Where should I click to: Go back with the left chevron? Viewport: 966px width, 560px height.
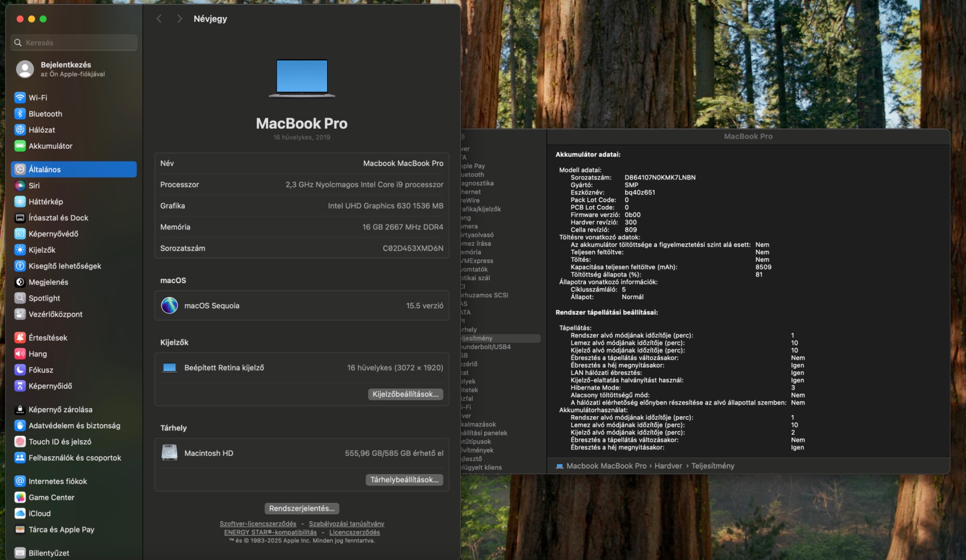159,19
